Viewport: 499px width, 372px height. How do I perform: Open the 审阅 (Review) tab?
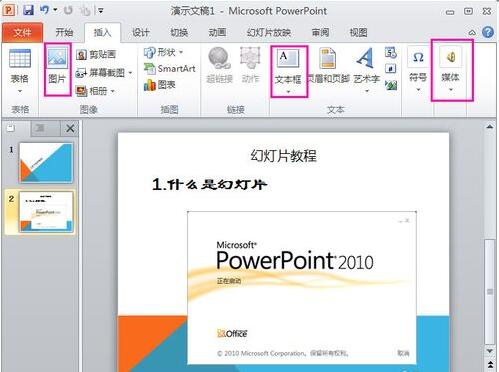[x=320, y=32]
